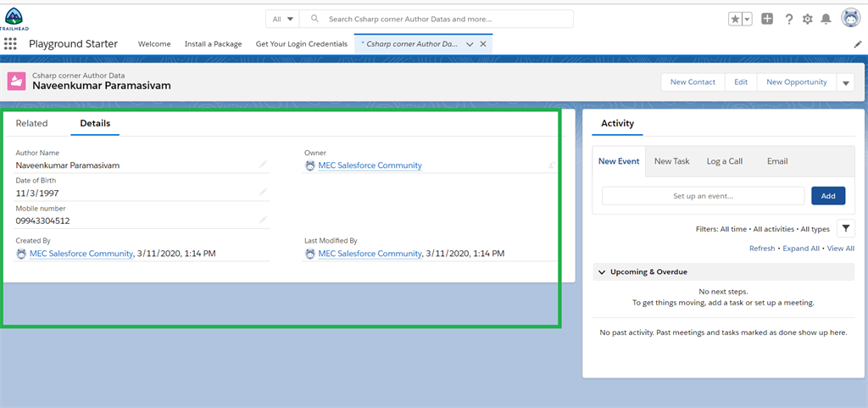
Task: Click the Expand All link
Action: click(801, 249)
